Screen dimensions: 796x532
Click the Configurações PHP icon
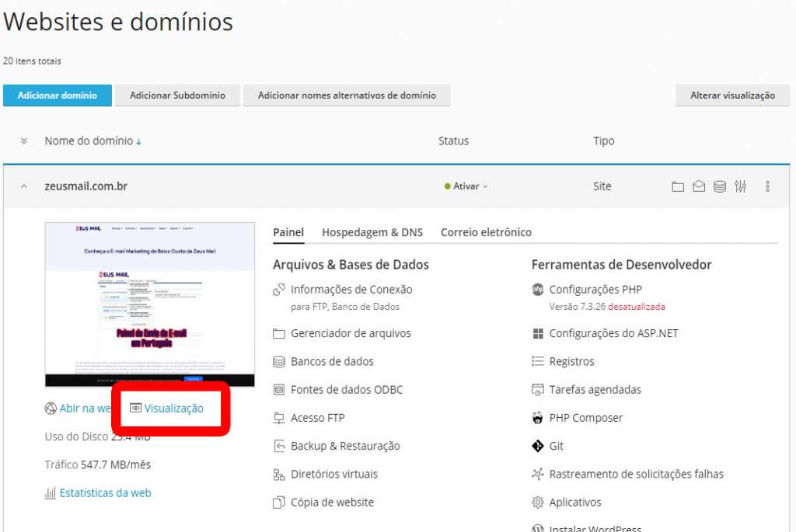[537, 290]
